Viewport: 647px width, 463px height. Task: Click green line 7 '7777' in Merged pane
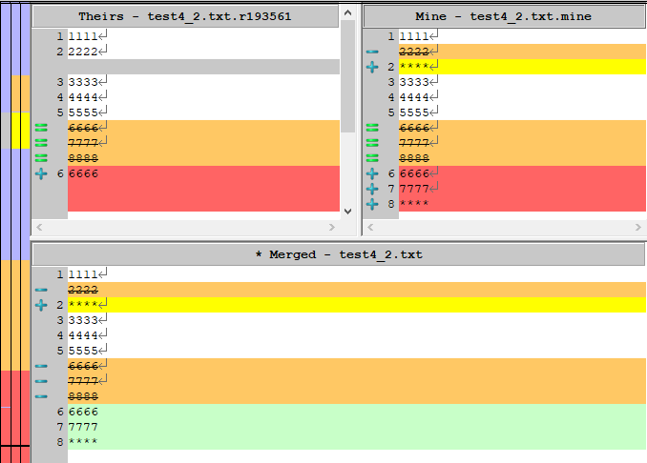tap(200, 426)
